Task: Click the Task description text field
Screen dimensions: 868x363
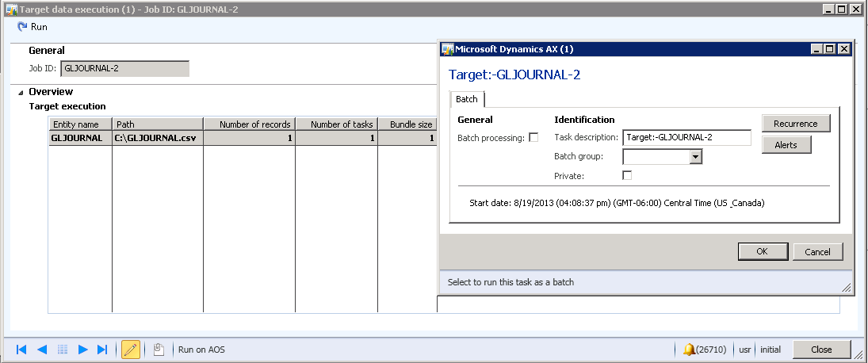Action: 686,138
